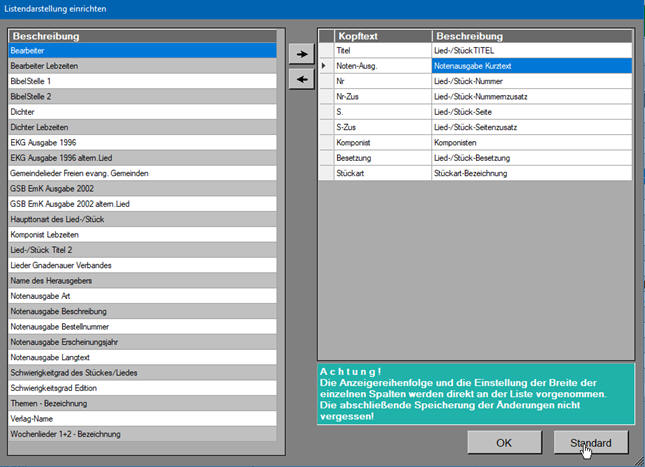The height and width of the screenshot is (467, 645).
Task: Pick EKG Ausgabe 1996 entry
Action: point(141,143)
